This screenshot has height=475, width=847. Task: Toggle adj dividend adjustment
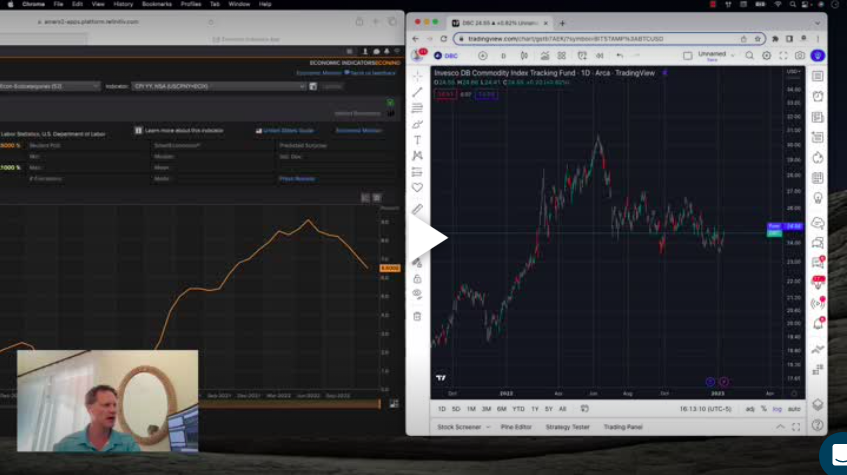tap(750, 409)
